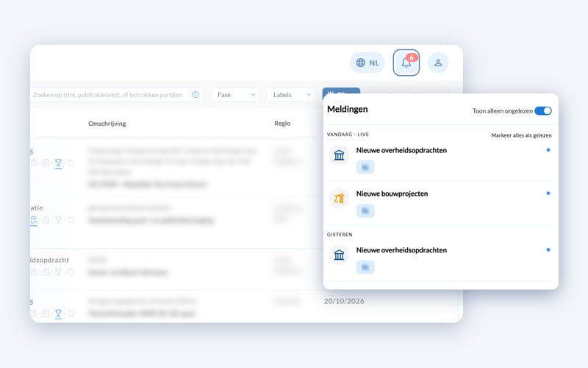
Task: Click the stamp icon in 'idsopdracht' row
Action: pyautogui.click(x=46, y=272)
